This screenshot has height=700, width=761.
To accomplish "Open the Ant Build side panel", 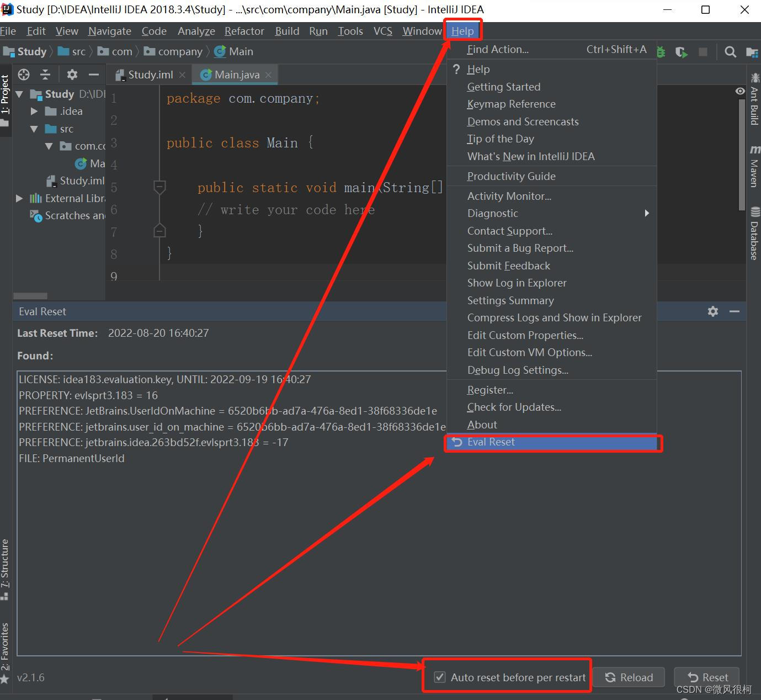I will click(754, 100).
